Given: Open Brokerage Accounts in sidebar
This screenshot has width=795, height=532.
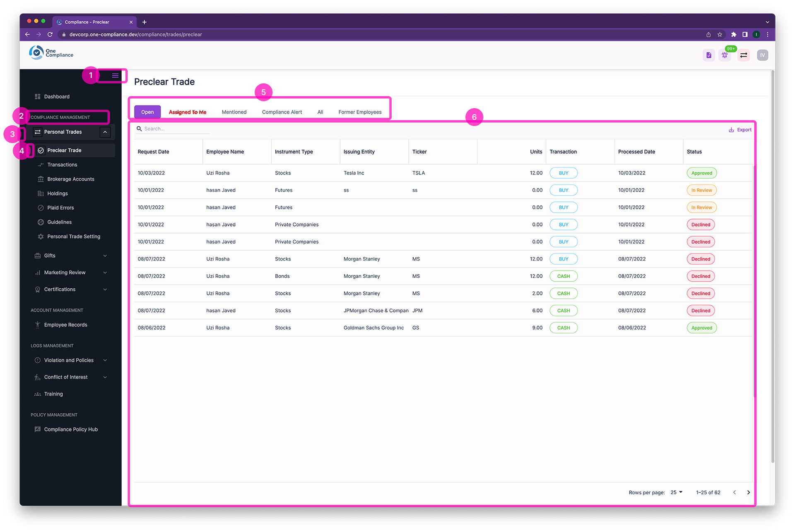Looking at the screenshot, I should click(x=70, y=179).
